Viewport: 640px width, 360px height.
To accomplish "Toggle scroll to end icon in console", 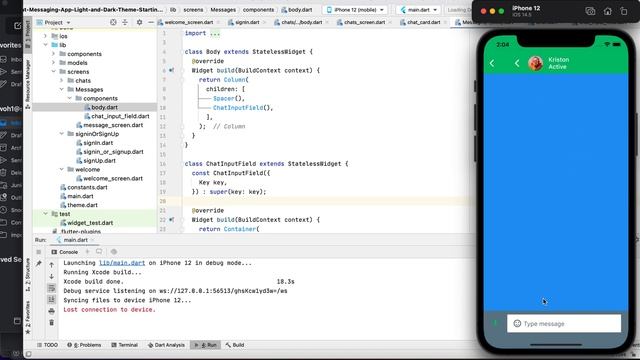I will [51, 300].
